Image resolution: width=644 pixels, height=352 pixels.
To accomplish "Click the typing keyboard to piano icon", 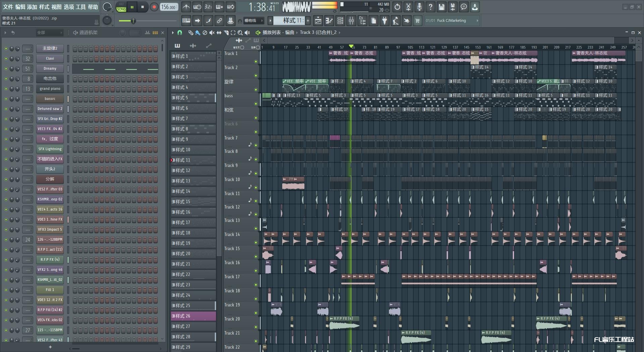I will point(186,21).
